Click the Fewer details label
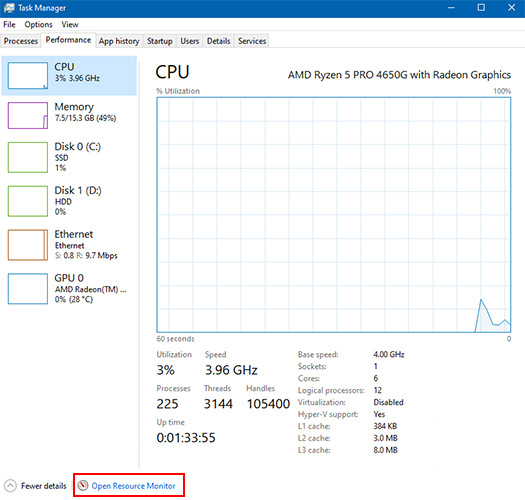Screen dimensions: 525x500 pyautogui.click(x=44, y=486)
